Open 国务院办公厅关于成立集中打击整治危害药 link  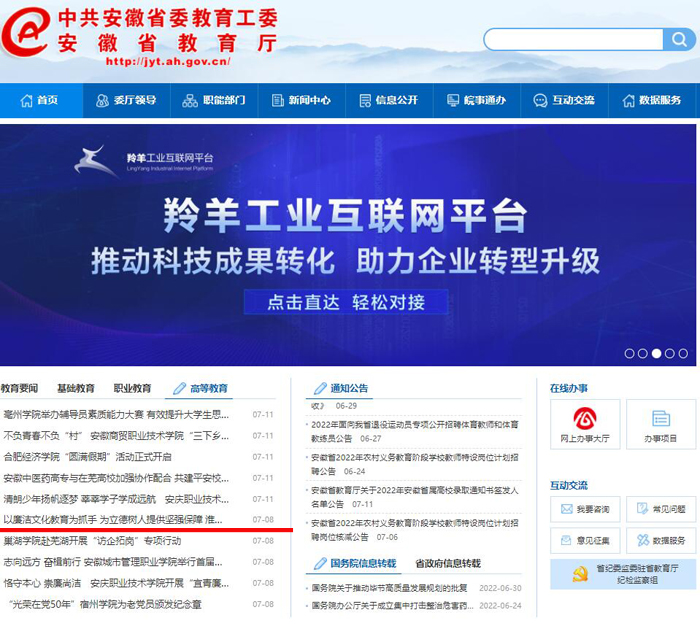tap(392, 605)
